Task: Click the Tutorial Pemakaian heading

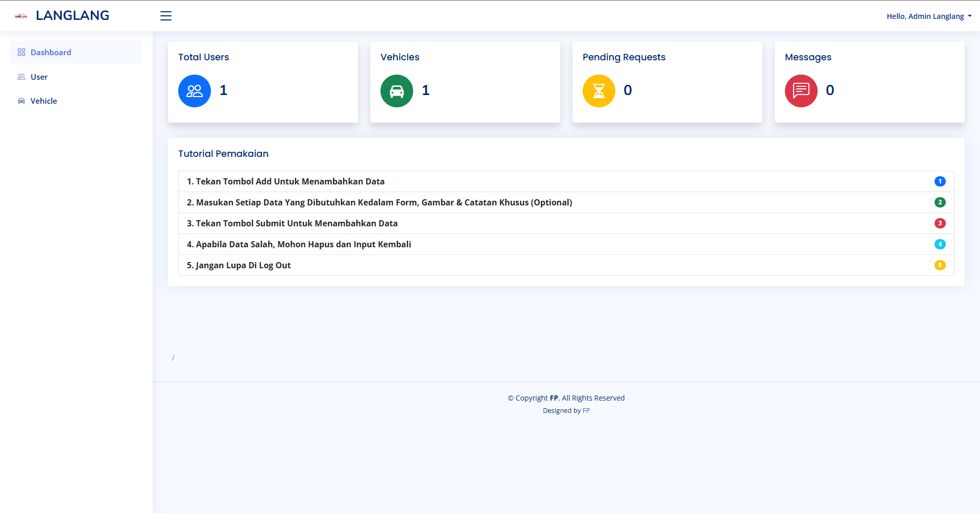Action: [x=223, y=154]
